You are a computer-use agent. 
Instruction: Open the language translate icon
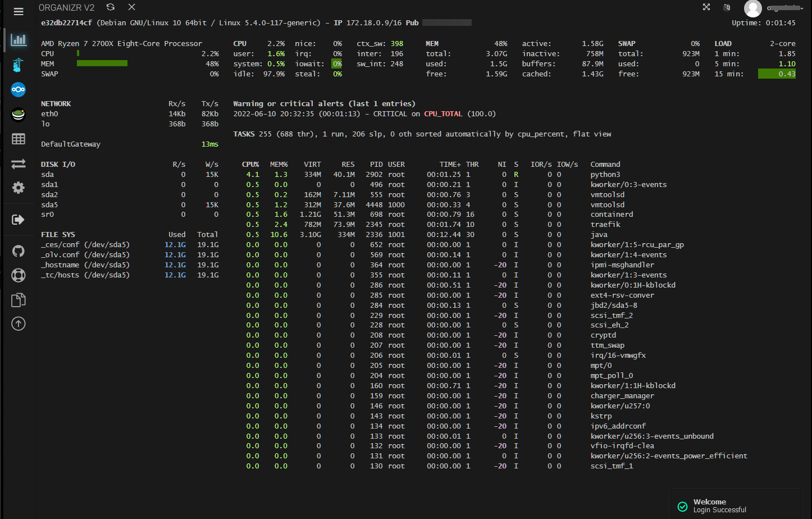click(x=727, y=7)
